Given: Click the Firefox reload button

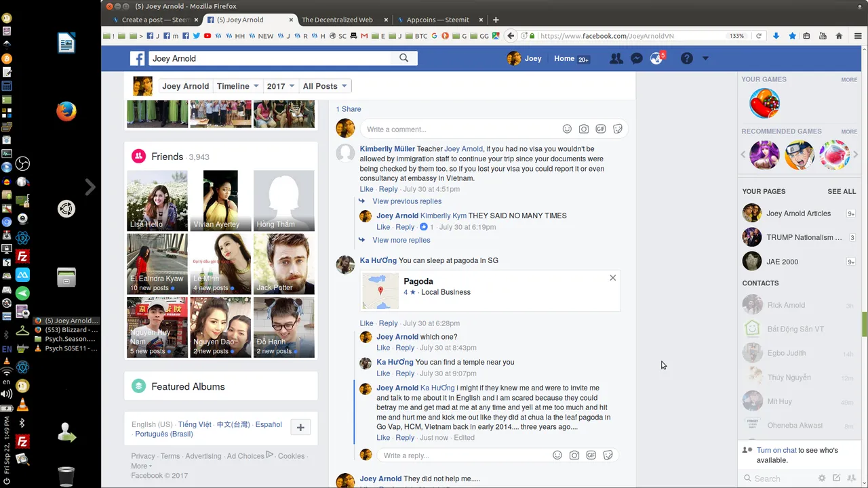Looking at the screenshot, I should coord(759,36).
